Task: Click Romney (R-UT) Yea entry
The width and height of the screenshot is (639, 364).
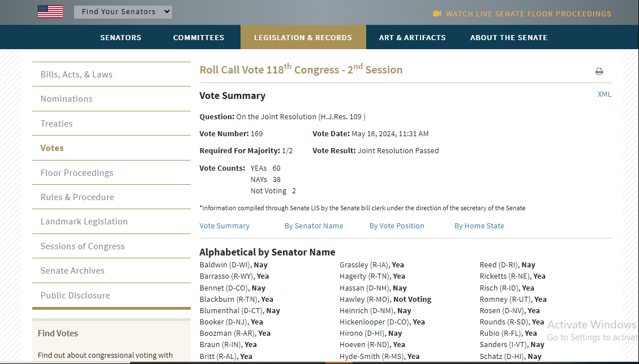Action: (513, 299)
